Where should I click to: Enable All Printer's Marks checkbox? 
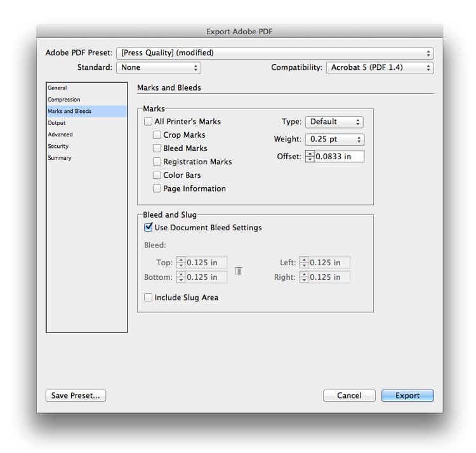148,121
